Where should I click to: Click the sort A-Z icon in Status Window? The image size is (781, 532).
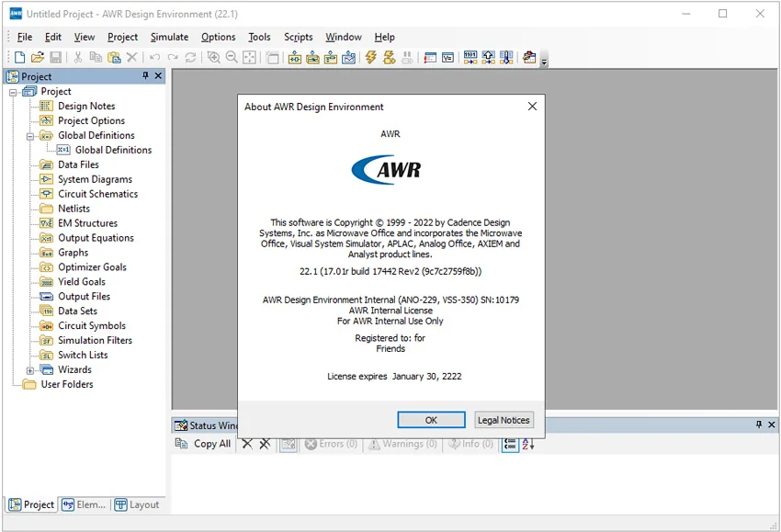528,444
